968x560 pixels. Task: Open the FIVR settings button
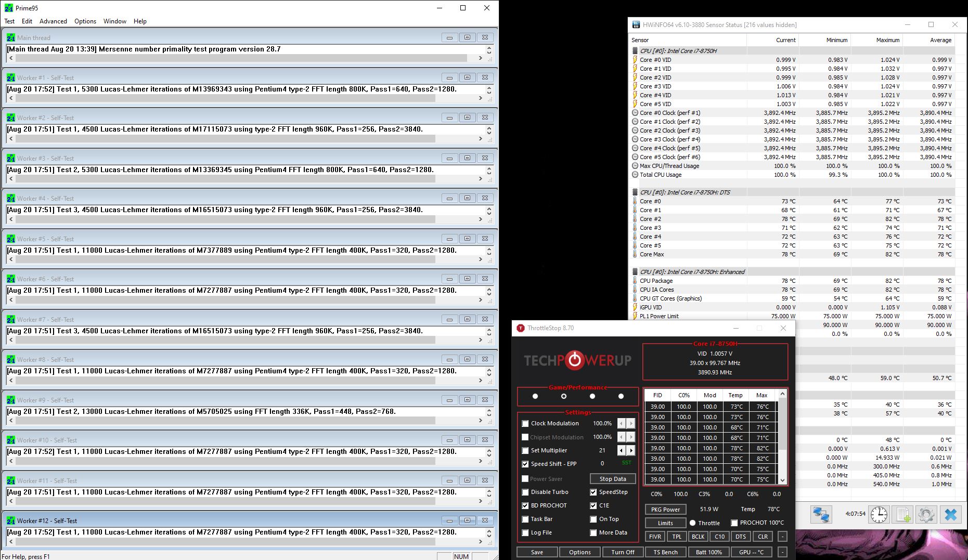click(x=655, y=537)
